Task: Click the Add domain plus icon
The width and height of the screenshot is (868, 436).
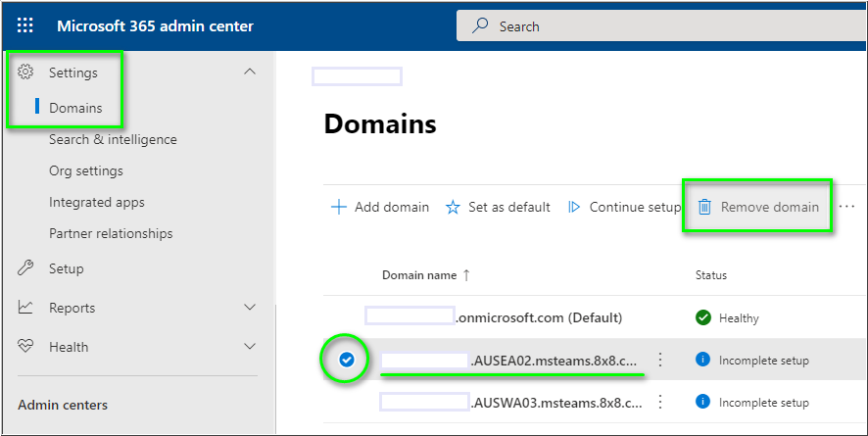Action: (338, 208)
